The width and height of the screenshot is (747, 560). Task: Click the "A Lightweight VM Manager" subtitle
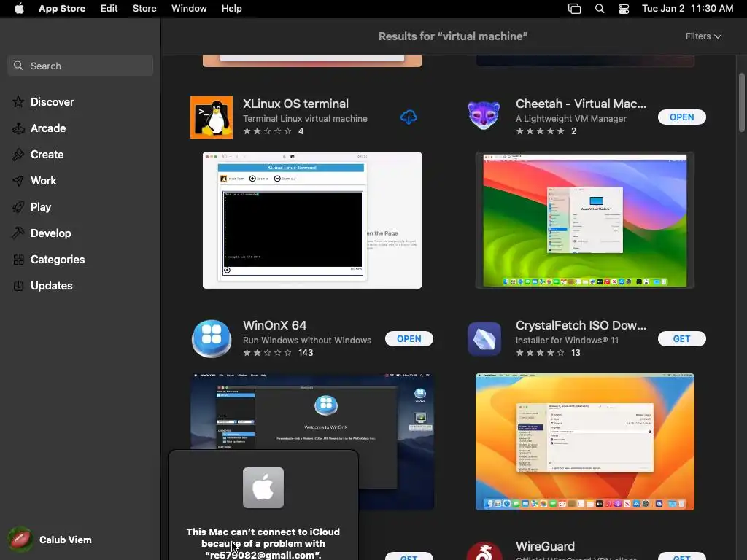pyautogui.click(x=570, y=119)
